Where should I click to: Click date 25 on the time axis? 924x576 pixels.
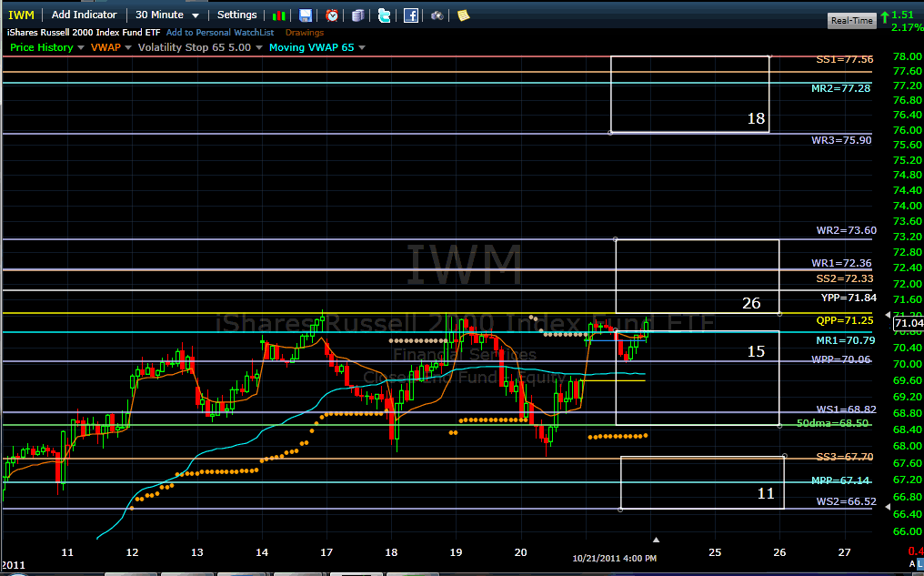click(x=715, y=552)
